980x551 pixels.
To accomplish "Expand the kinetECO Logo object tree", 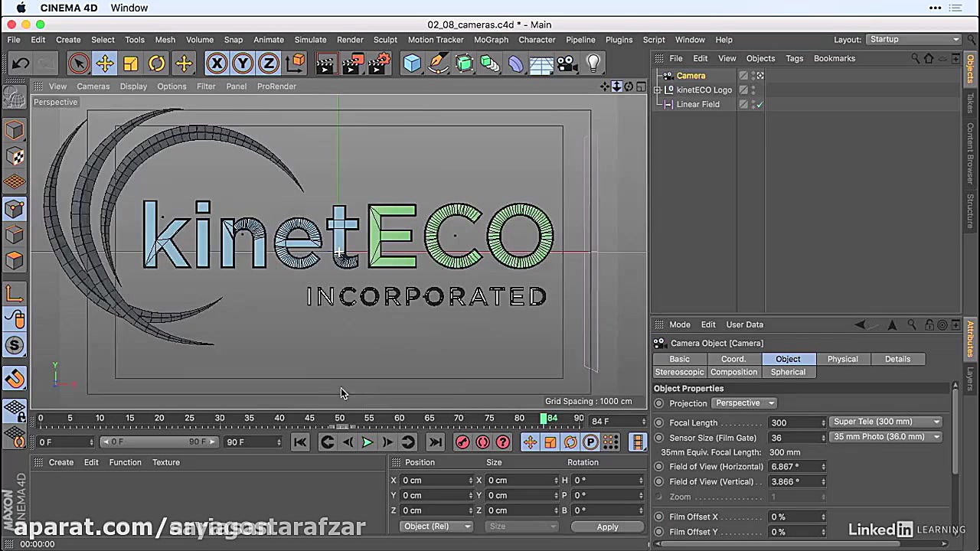I will tap(657, 90).
